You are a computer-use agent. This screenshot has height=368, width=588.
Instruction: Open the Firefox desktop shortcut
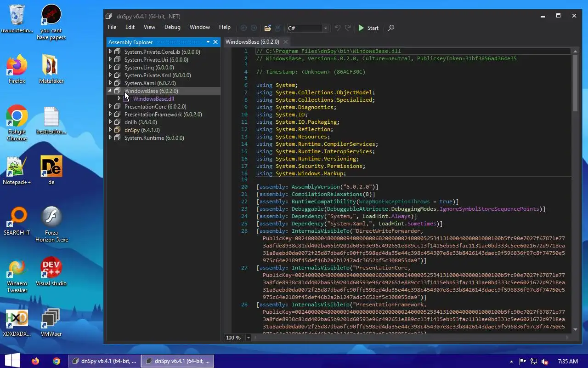17,70
